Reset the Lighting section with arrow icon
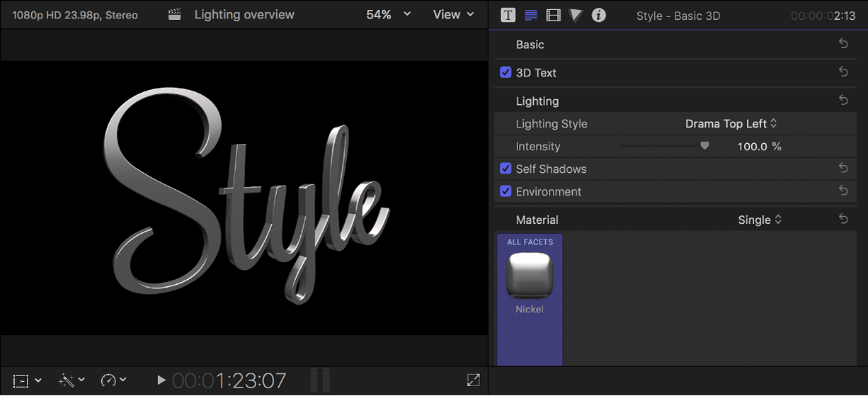The height and width of the screenshot is (396, 868). point(843,101)
